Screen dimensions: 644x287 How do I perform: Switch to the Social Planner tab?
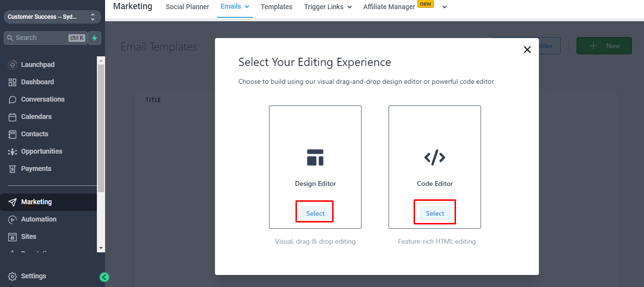click(x=188, y=7)
